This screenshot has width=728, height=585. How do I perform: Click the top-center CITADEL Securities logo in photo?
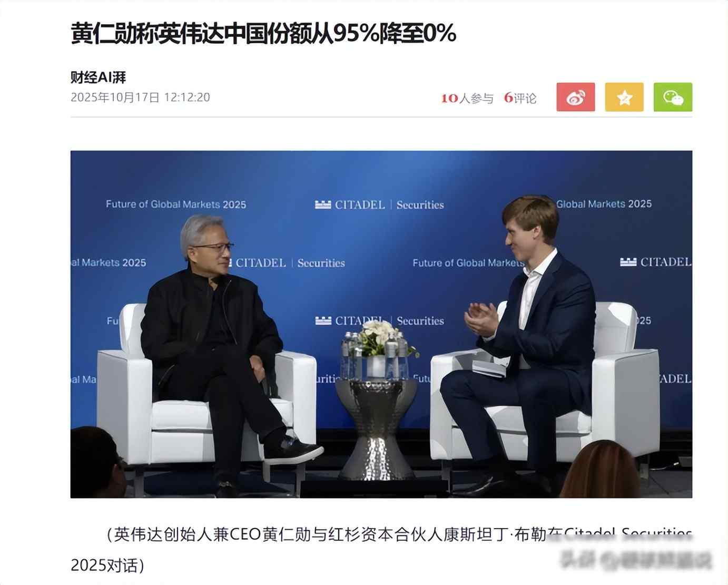(379, 204)
